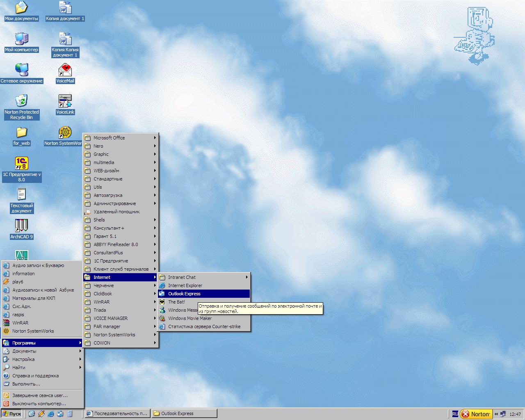Open raspis Start menu shortcut
This screenshot has width=525, height=420.
click(43, 315)
